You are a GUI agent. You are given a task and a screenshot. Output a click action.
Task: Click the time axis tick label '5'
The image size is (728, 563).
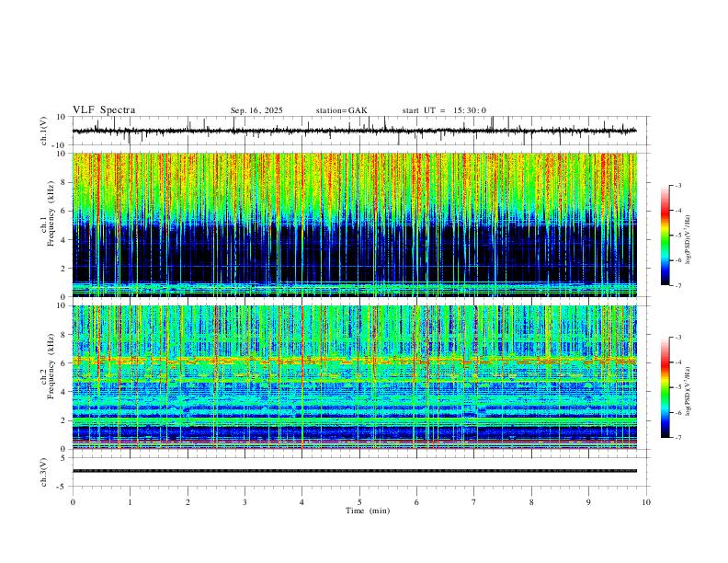[359, 502]
